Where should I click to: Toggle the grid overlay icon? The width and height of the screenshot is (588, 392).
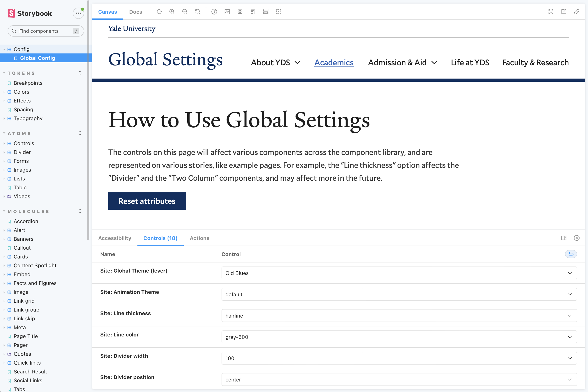point(240,12)
